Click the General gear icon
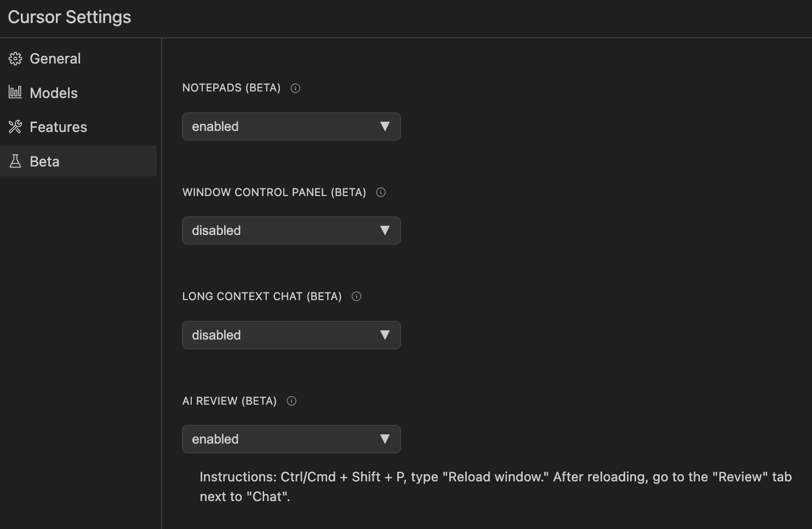 pos(15,59)
